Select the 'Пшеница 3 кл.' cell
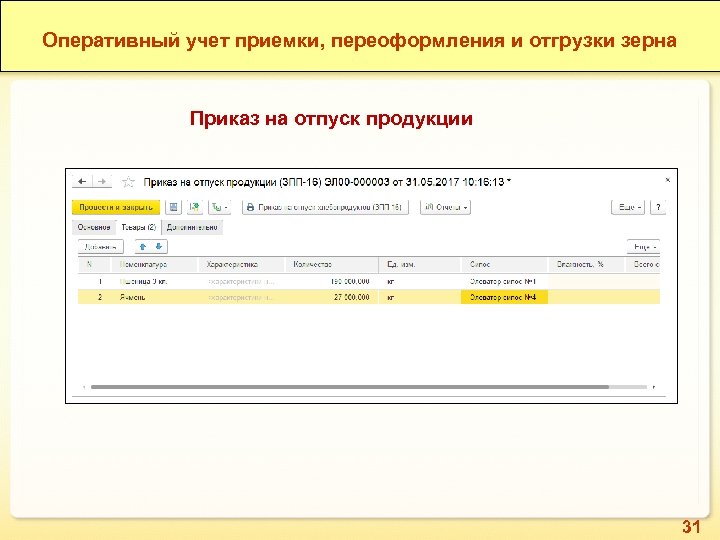 (154, 281)
